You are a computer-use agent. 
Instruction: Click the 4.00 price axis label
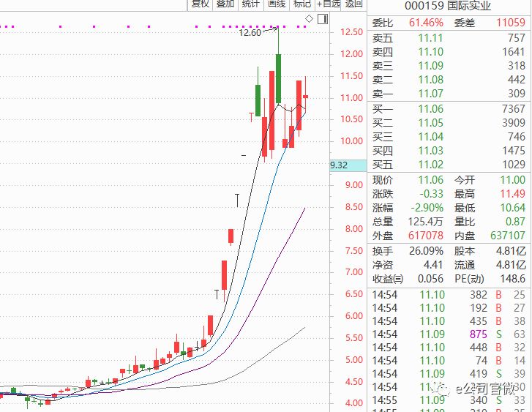tap(354, 403)
